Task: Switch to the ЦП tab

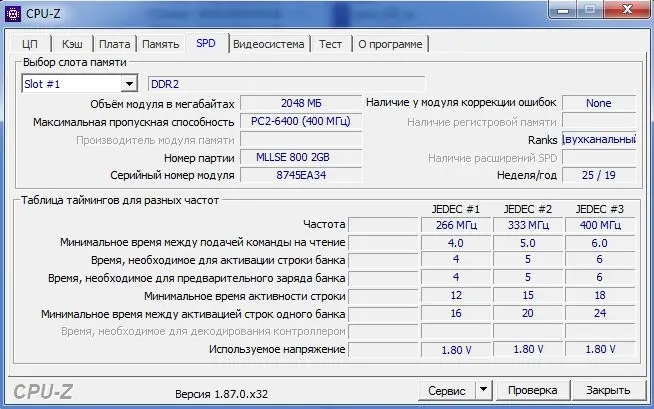Action: (30, 44)
